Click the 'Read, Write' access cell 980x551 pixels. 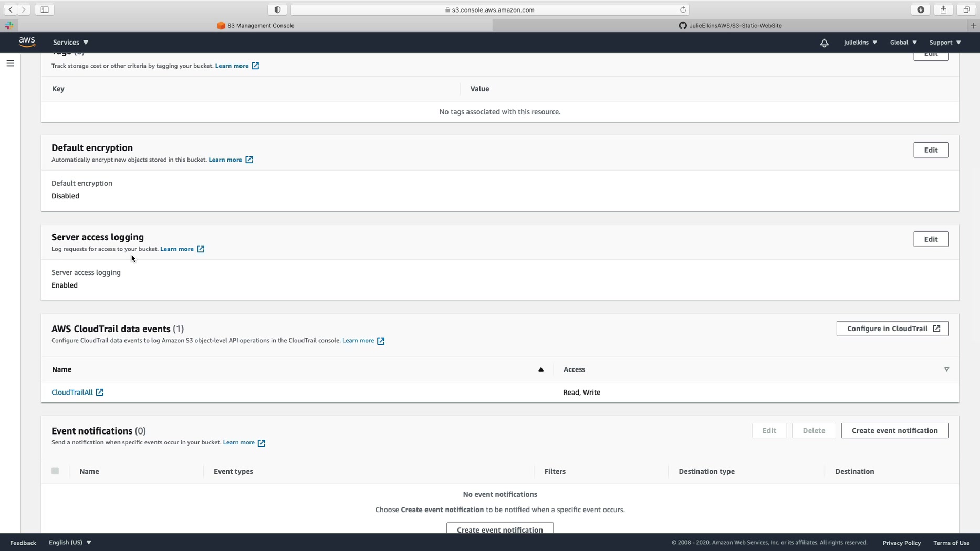[x=581, y=393]
